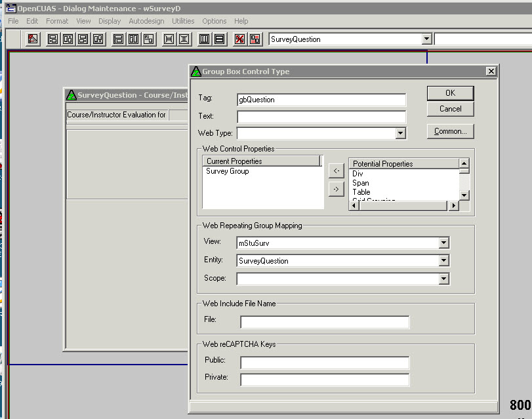Click the stacked horizontal rows toolbar icon
Image resolution: width=532 pixels, height=419 pixels.
pos(219,39)
